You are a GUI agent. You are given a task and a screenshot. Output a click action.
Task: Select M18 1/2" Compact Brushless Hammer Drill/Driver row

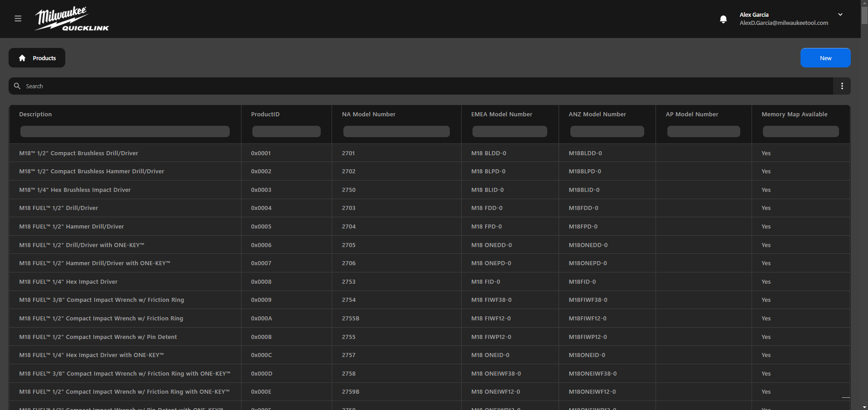click(x=429, y=172)
